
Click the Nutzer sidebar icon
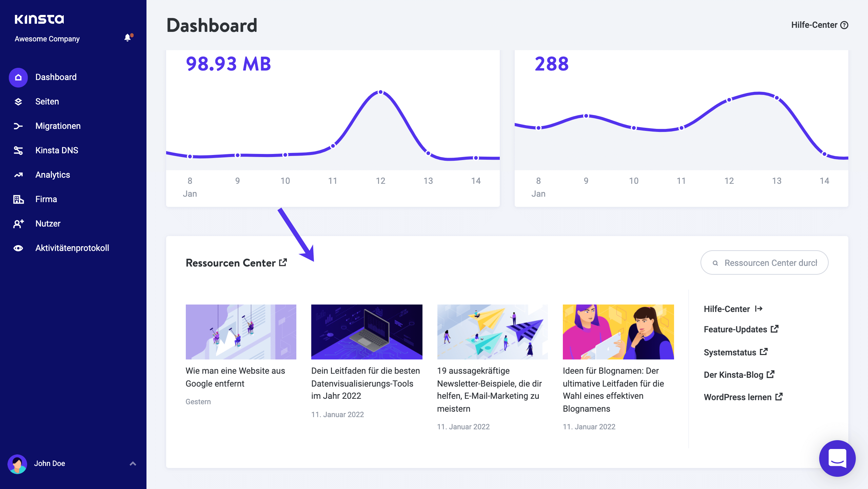pos(18,223)
